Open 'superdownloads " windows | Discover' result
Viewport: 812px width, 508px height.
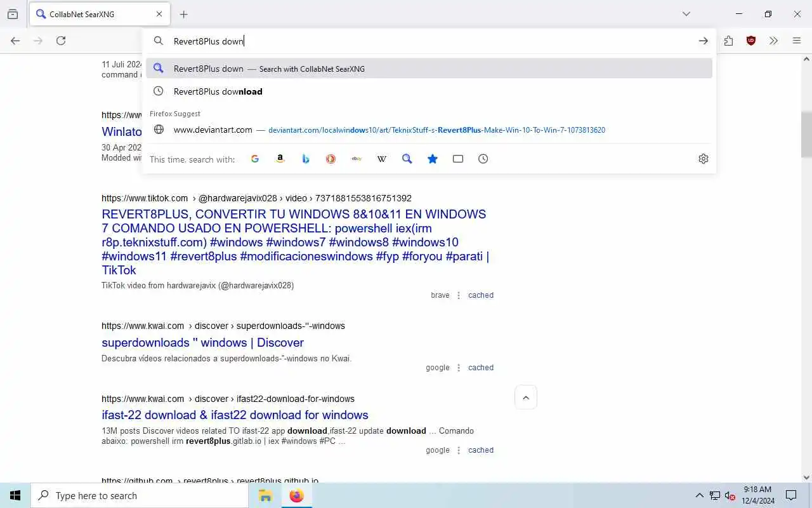[202, 342]
